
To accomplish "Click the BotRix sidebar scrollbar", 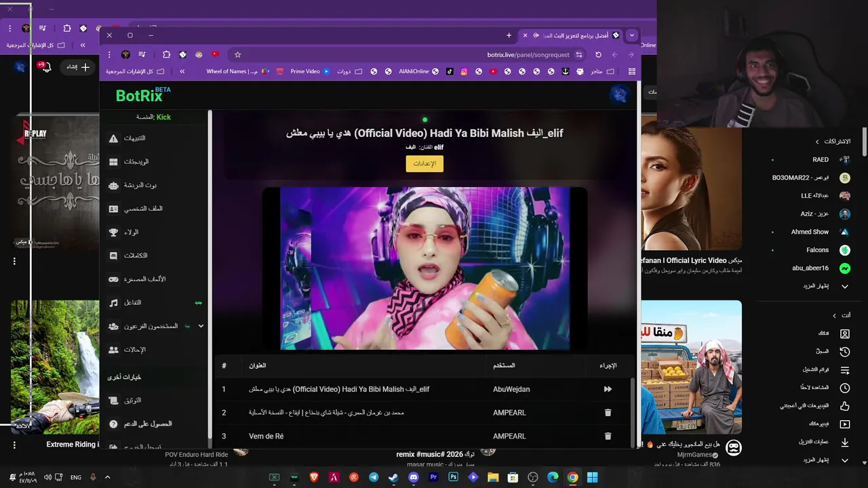I will pos(210,274).
